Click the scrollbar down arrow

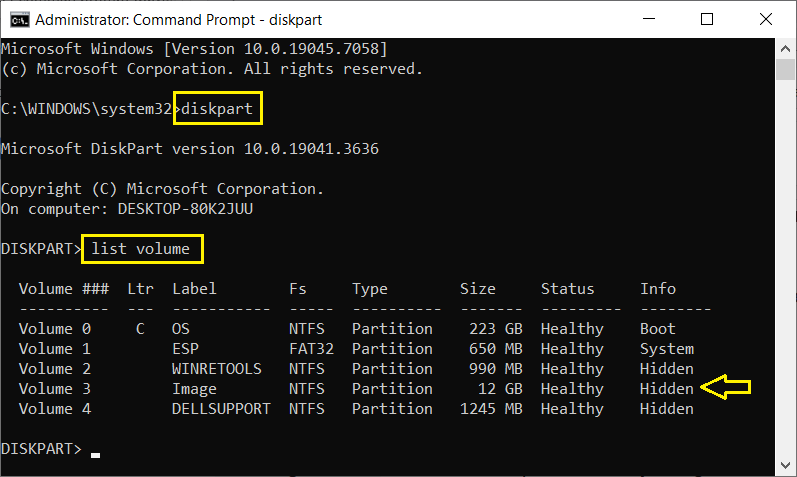tap(785, 465)
